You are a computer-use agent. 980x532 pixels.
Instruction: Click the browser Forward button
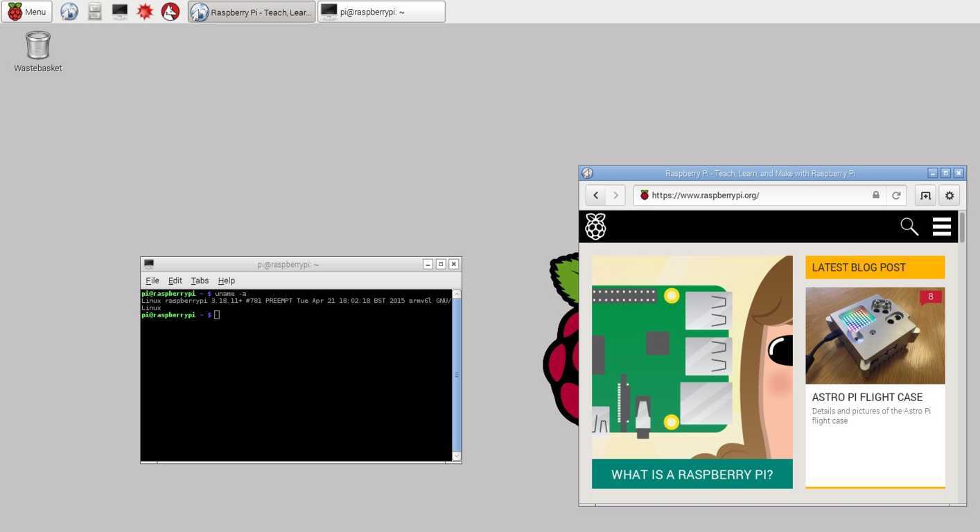coord(615,195)
